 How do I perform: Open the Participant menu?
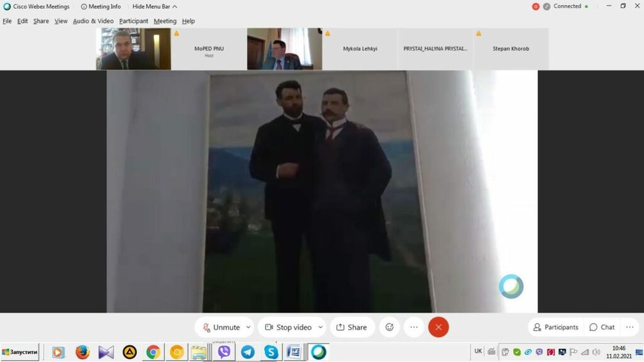133,21
